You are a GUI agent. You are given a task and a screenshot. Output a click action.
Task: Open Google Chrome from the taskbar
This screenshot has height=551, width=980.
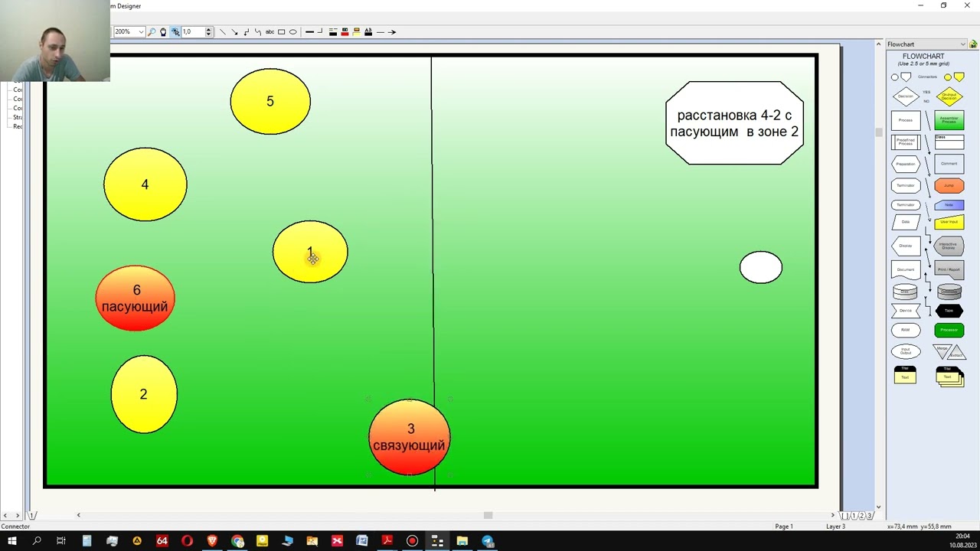click(x=237, y=541)
